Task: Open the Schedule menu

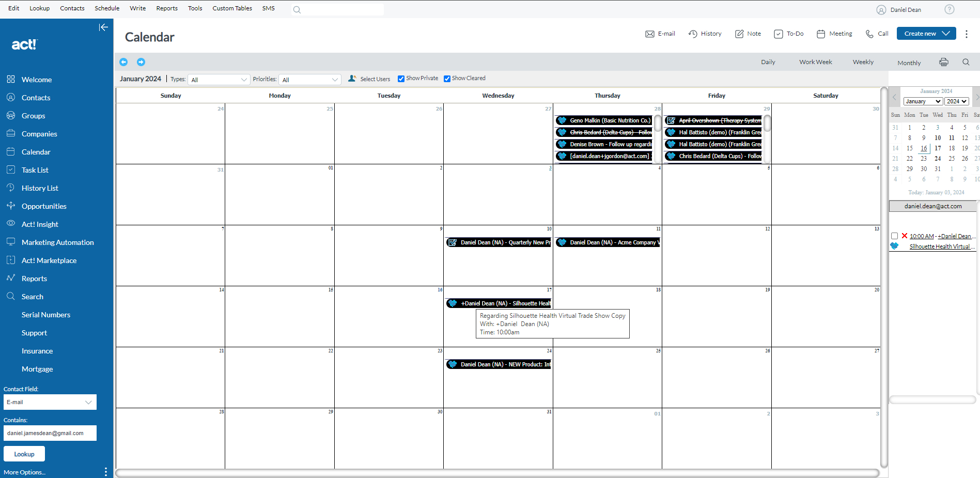Action: coord(107,8)
